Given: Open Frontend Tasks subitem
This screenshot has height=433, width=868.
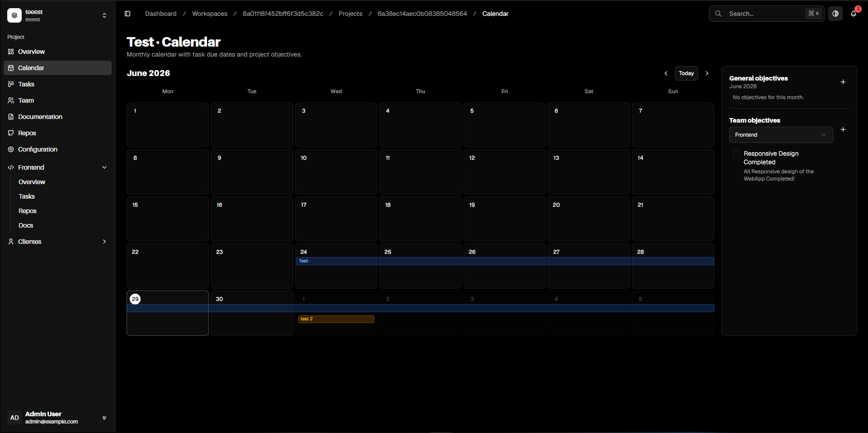Looking at the screenshot, I should (27, 196).
